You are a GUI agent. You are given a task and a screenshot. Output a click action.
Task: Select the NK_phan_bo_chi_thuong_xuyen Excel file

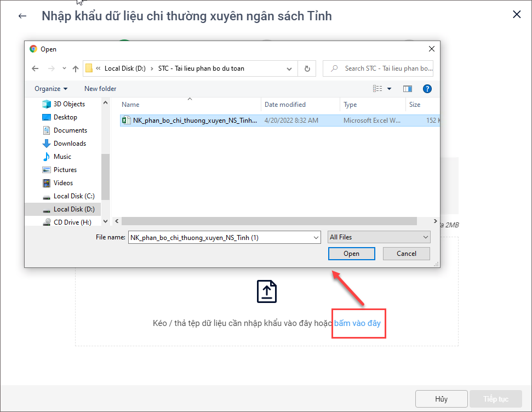195,121
